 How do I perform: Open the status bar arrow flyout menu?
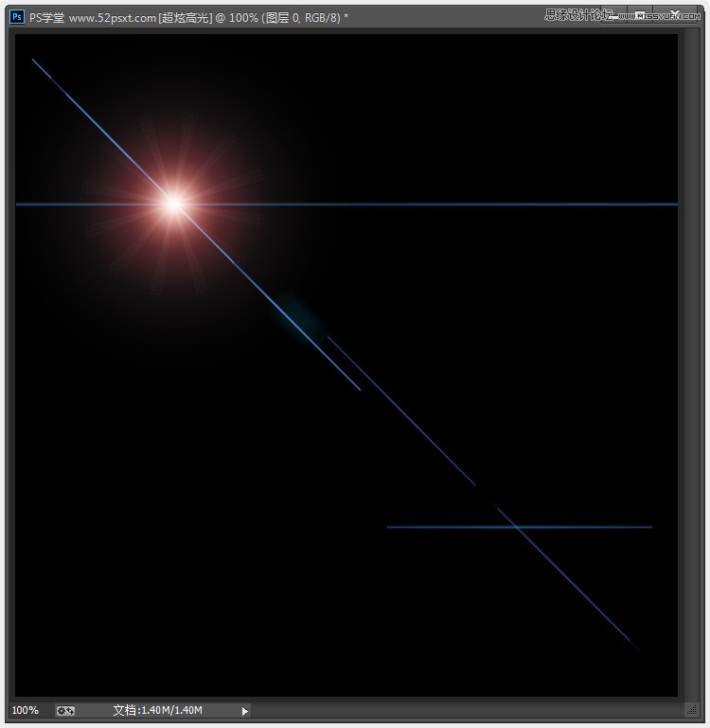pos(245,710)
